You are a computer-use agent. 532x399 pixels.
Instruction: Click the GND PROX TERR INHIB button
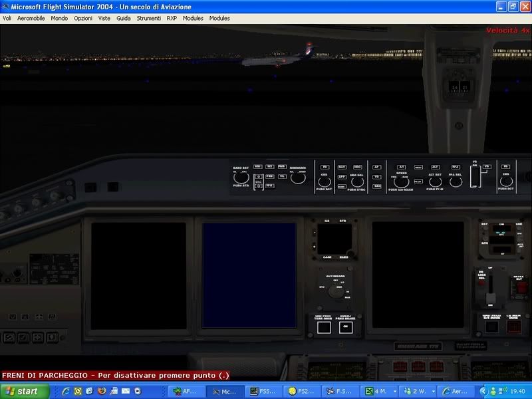click(324, 327)
